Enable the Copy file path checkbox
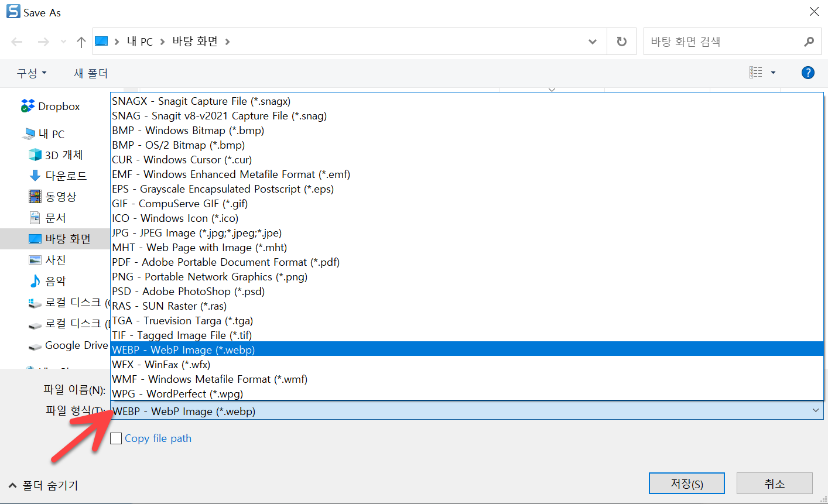Screen dimensions: 828x504 click(115, 438)
